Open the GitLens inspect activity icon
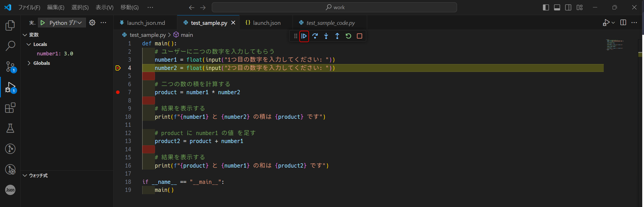The height and width of the screenshot is (207, 644). (x=10, y=169)
